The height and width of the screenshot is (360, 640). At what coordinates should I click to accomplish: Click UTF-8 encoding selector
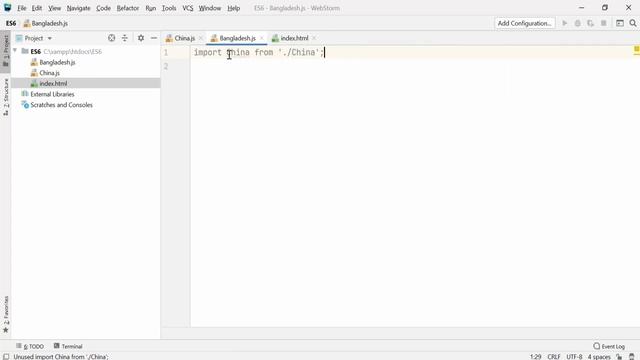pos(574,356)
